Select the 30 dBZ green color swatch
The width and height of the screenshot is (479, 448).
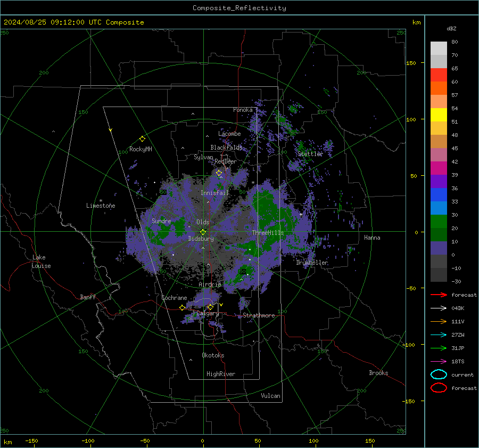[x=439, y=221]
